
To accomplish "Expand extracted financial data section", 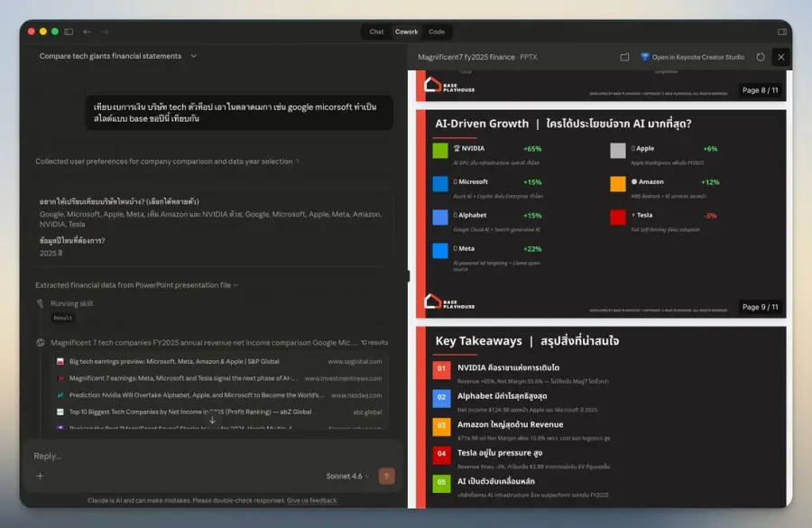I will tap(137, 285).
